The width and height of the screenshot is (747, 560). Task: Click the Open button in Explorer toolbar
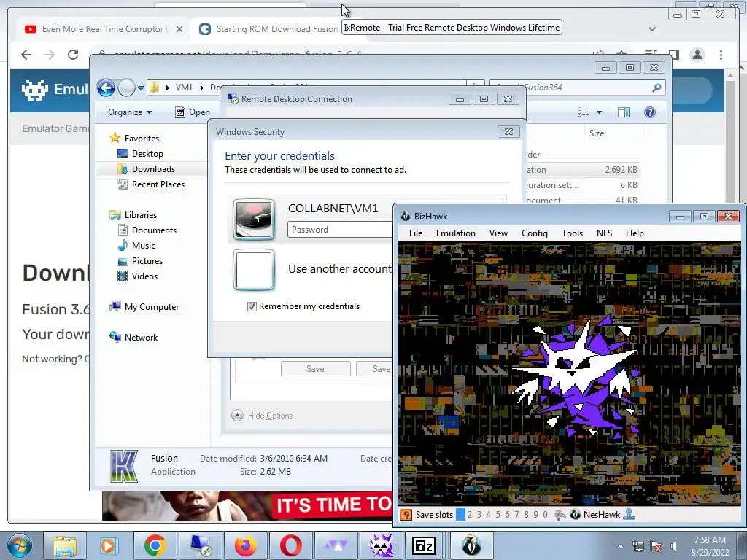pos(193,112)
